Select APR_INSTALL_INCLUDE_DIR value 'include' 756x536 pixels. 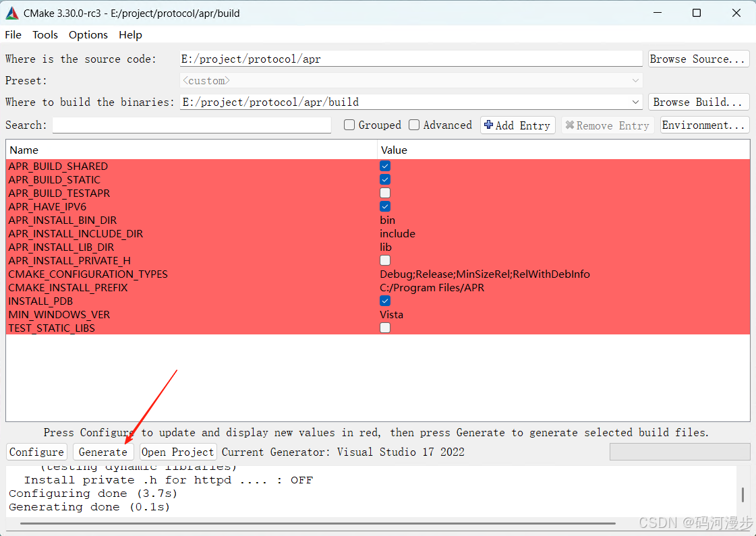(397, 234)
